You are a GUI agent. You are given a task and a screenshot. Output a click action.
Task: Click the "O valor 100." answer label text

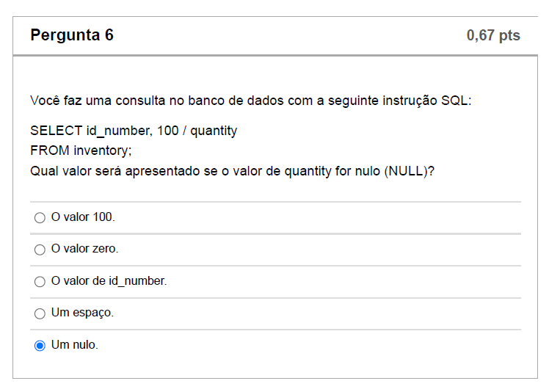(83, 217)
